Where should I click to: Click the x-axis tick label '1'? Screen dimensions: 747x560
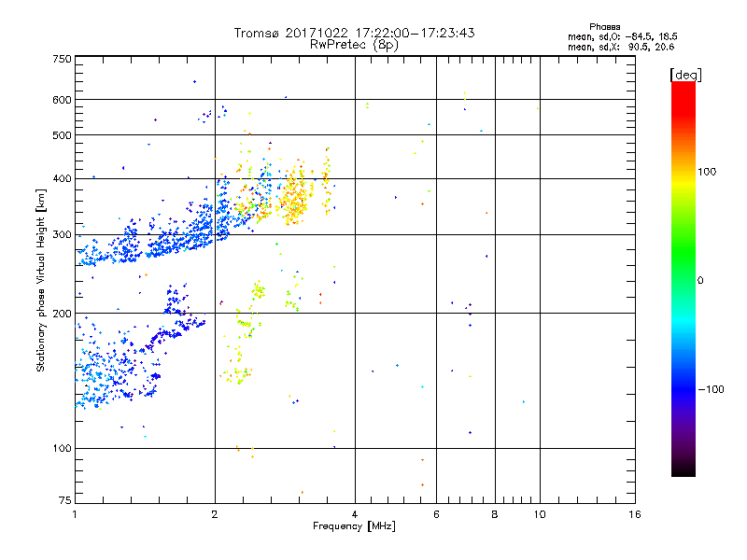(x=75, y=514)
